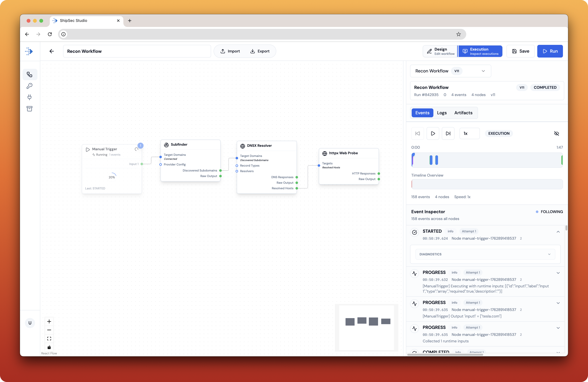Toggle the canvas lock icon
Screen dimensions: 588x382
(x=49, y=347)
